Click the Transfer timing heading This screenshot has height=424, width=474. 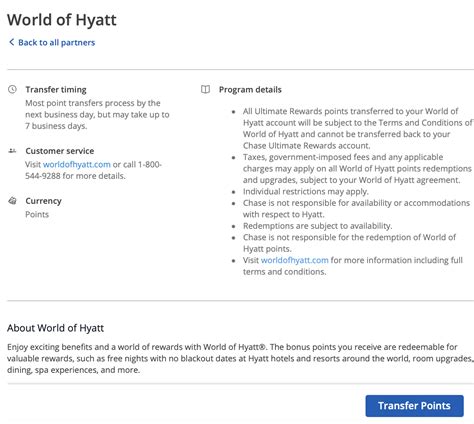(x=56, y=90)
